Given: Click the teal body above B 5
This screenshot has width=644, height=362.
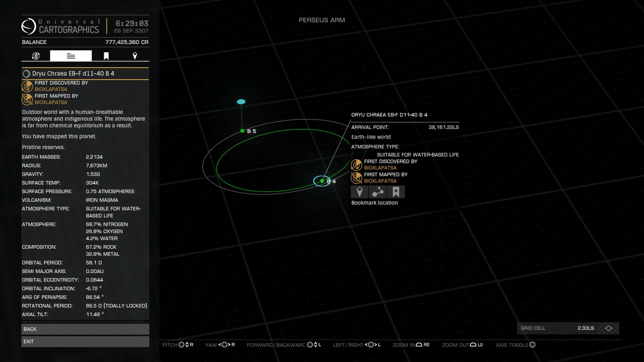Looking at the screenshot, I should [241, 102].
